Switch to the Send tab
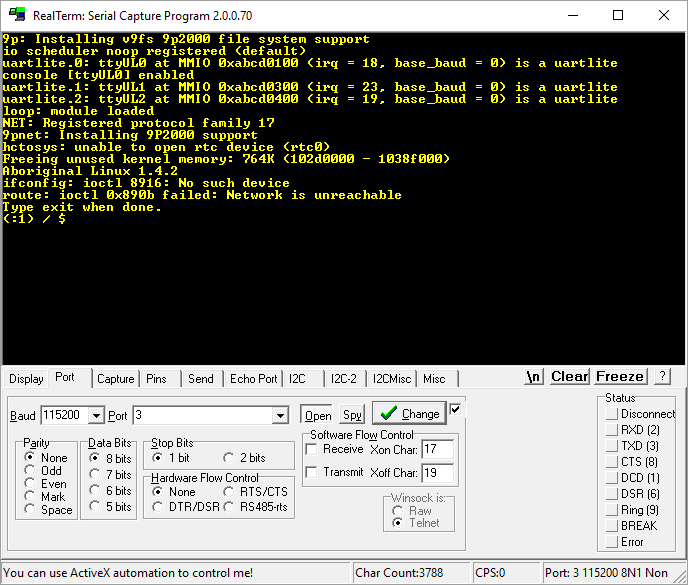The height and width of the screenshot is (585, 688). pyautogui.click(x=201, y=379)
